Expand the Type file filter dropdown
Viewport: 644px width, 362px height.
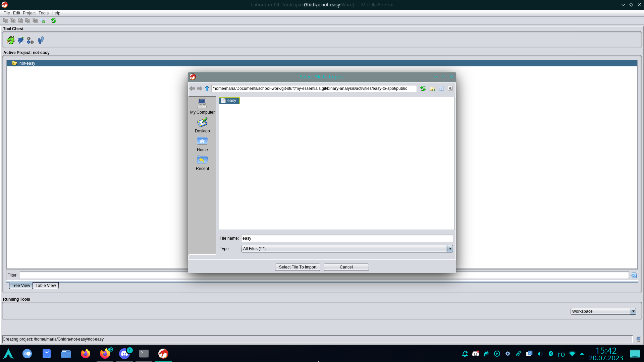[x=449, y=248]
